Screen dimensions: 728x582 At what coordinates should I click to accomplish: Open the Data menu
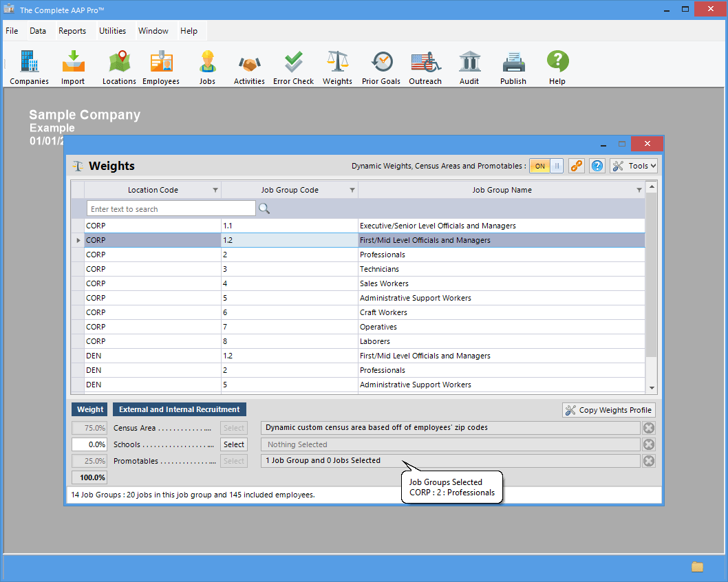coord(38,31)
